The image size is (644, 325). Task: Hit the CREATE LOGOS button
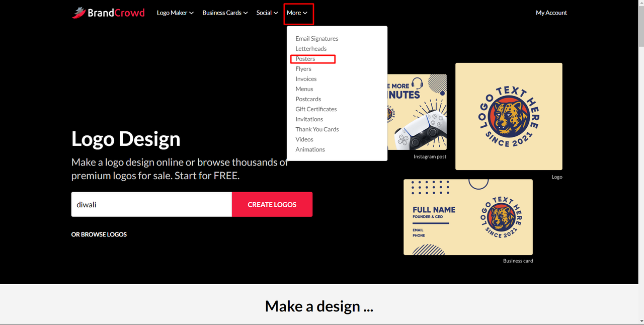pos(272,204)
